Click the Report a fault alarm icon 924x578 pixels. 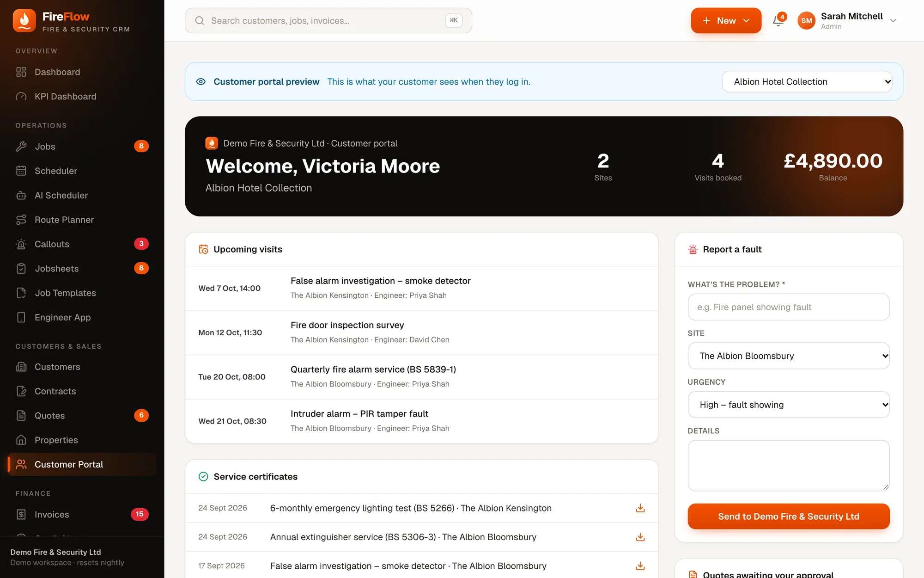693,250
